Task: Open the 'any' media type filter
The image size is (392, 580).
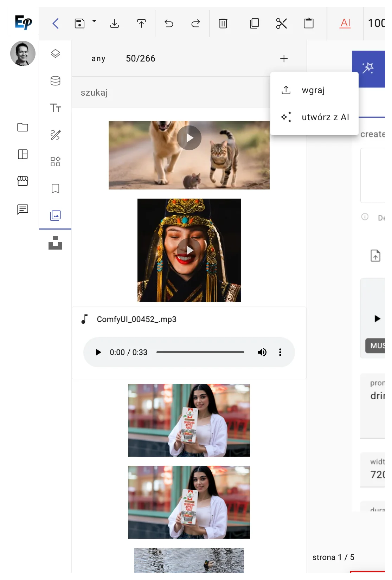Action: point(98,59)
